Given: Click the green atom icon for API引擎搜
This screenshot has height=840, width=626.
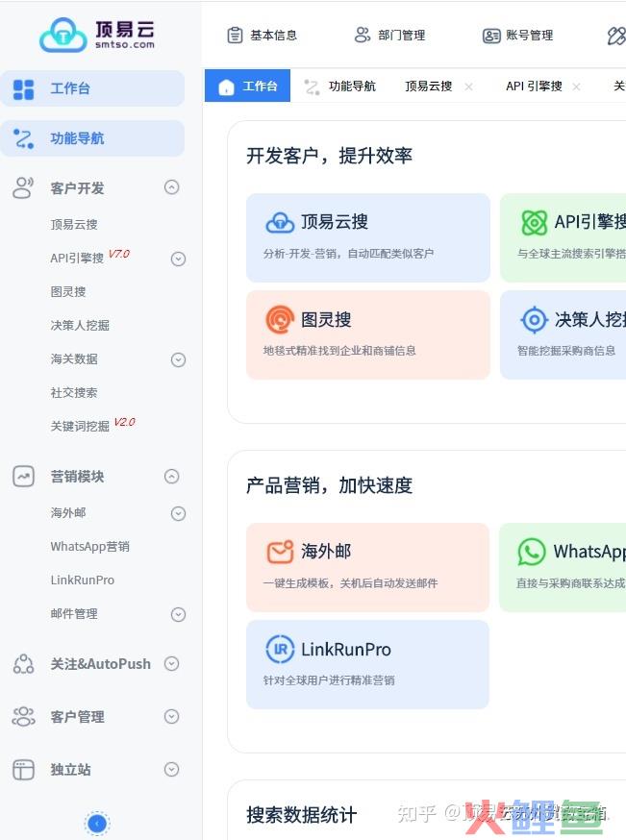Looking at the screenshot, I should tap(535, 222).
